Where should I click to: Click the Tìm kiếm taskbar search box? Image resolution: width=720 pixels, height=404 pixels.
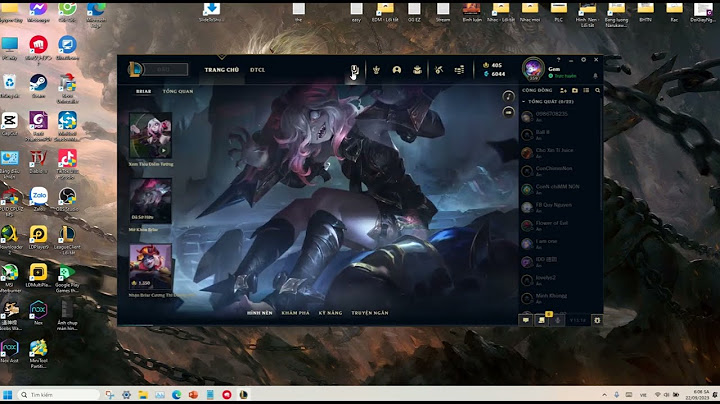pyautogui.click(x=59, y=395)
